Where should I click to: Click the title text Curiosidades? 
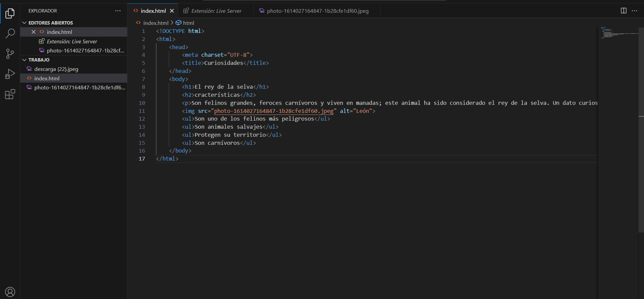click(x=223, y=63)
